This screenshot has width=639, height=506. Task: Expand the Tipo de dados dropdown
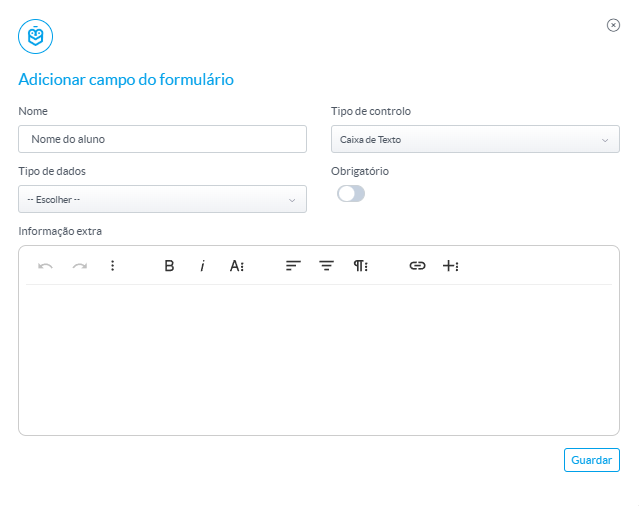162,199
